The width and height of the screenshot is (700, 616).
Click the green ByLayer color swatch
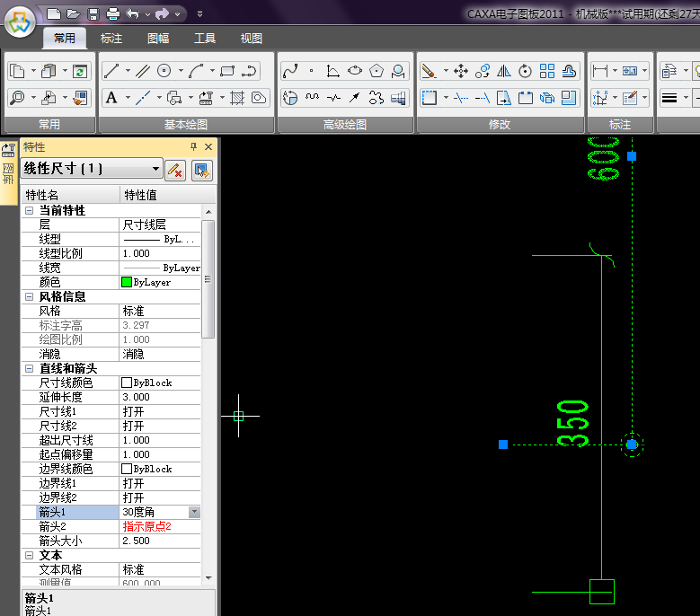[x=127, y=282]
